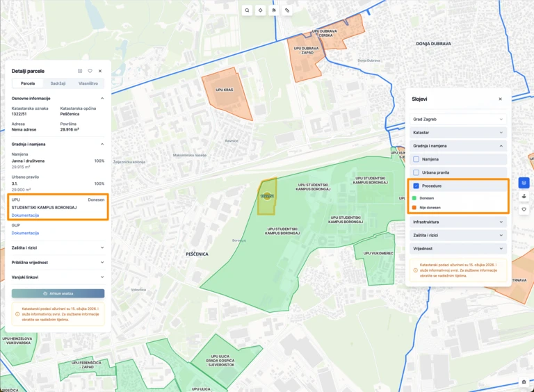This screenshot has width=534, height=392.
Task: Enable the Namjena layer checkbox
Action: 416,159
